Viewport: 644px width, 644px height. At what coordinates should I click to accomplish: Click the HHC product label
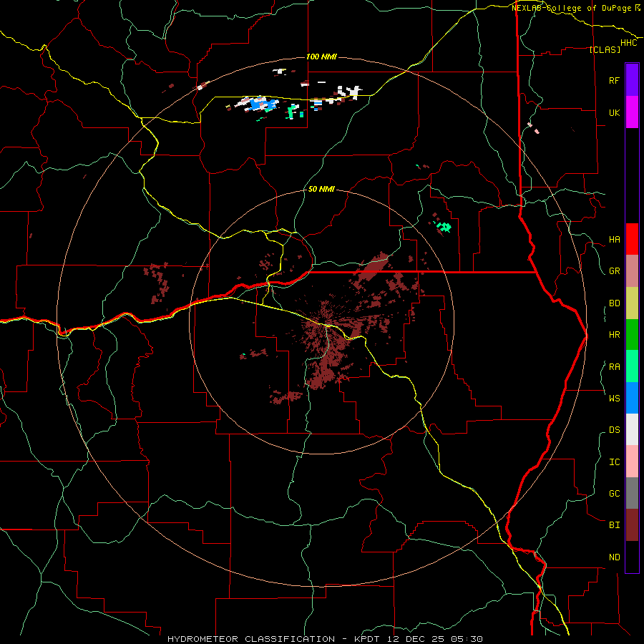tap(629, 43)
